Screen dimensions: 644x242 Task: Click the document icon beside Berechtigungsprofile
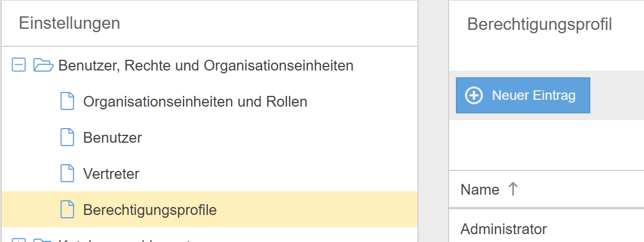(x=67, y=210)
